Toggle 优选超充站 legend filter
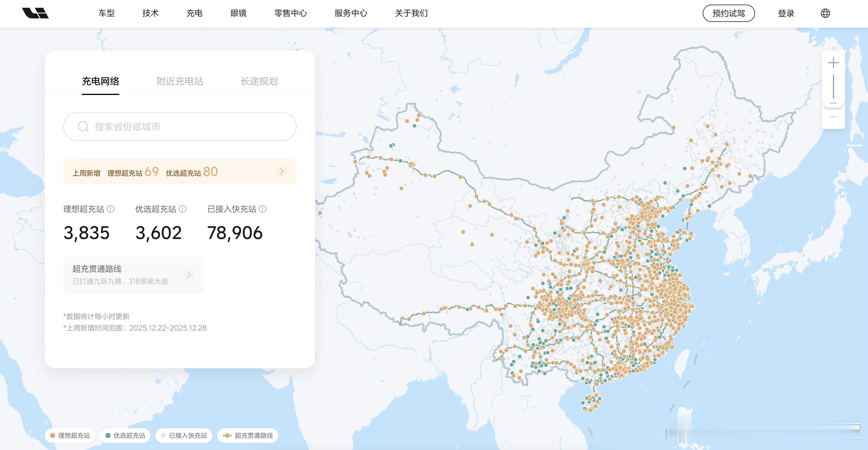The image size is (868, 450). tap(125, 436)
